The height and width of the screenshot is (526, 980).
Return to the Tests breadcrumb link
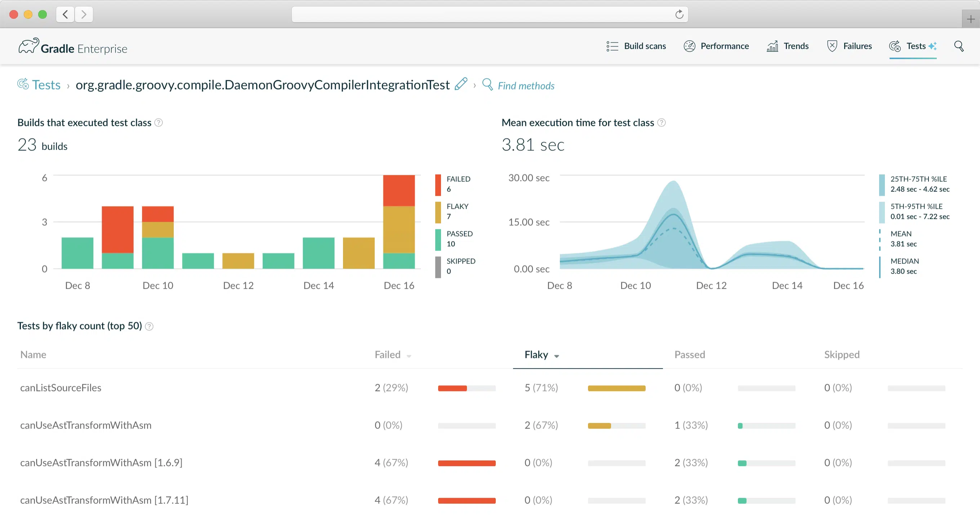pyautogui.click(x=46, y=84)
